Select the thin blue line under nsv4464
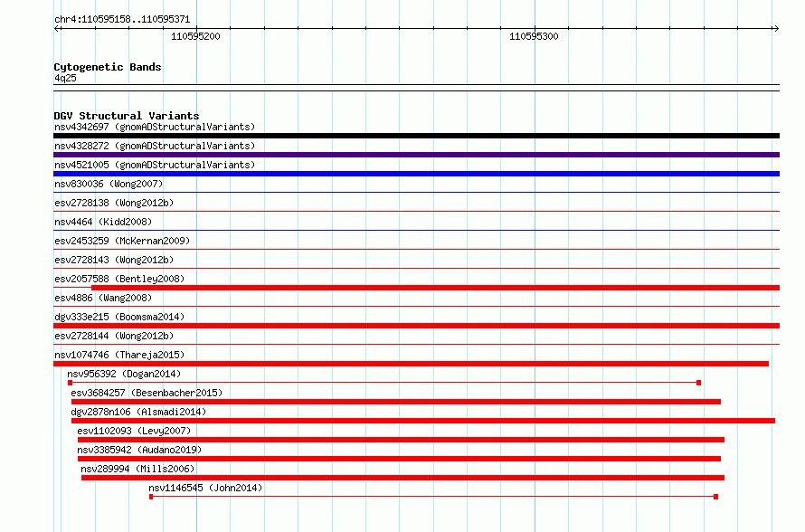805x532 pixels. tap(416, 231)
